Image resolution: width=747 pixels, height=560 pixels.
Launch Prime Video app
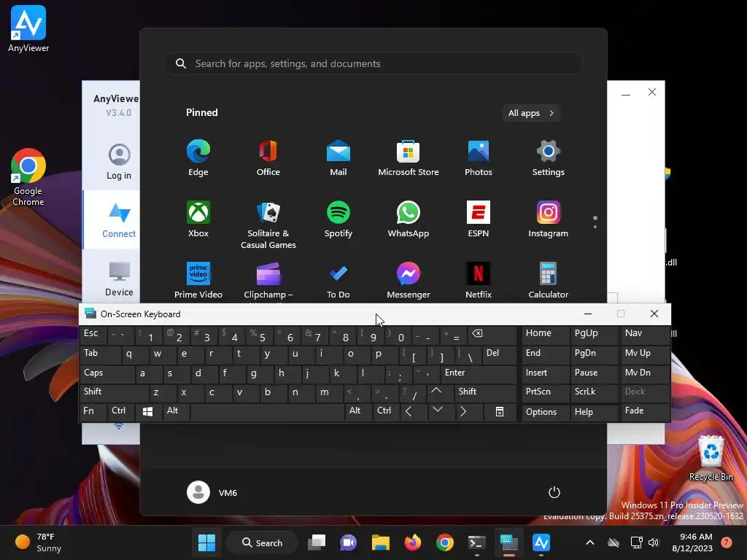click(198, 281)
